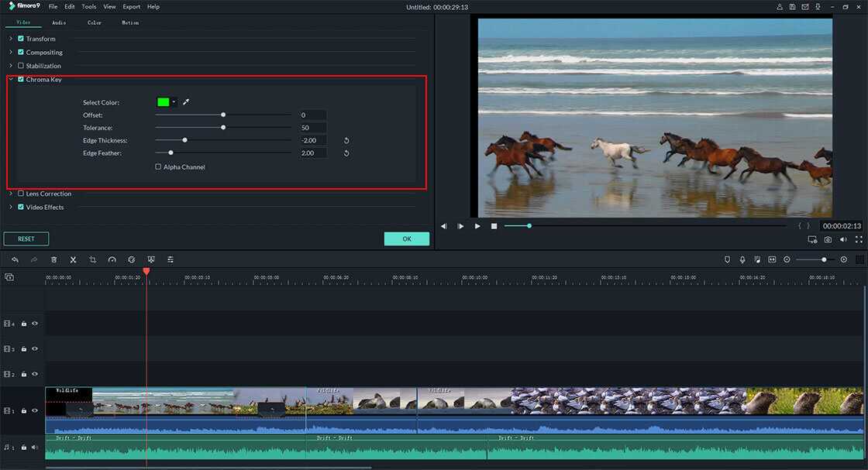Hide video track 4 with eye icon
This screenshot has height=470, width=868.
tap(35, 324)
